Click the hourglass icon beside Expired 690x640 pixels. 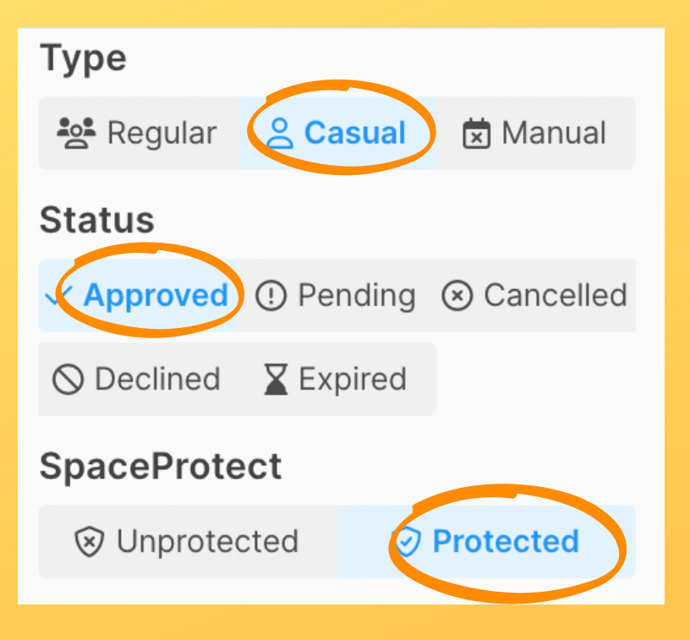coord(276,379)
